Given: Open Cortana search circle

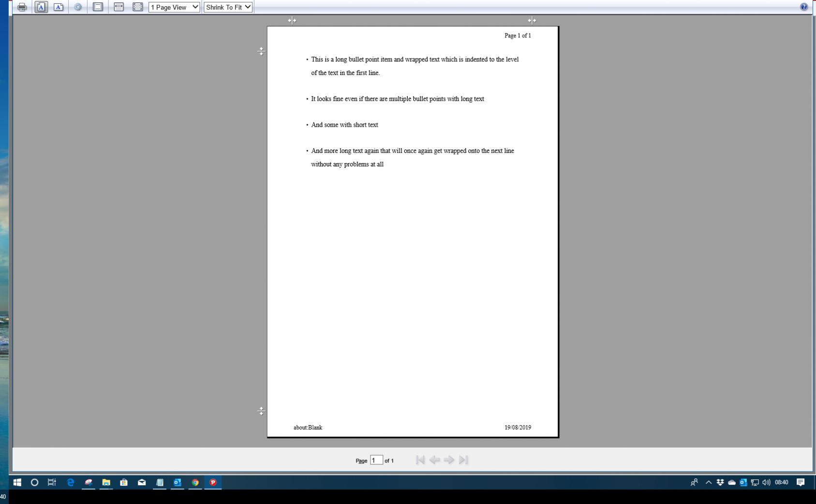Looking at the screenshot, I should coord(34,482).
